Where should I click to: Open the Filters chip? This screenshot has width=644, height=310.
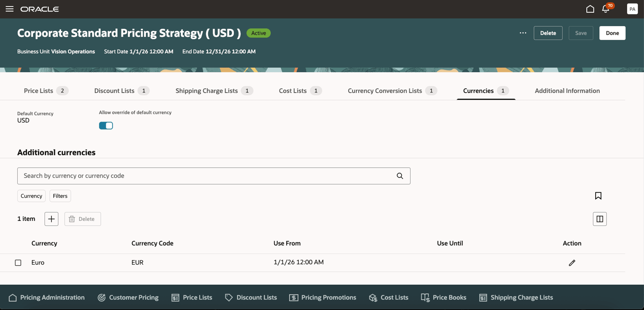point(60,196)
